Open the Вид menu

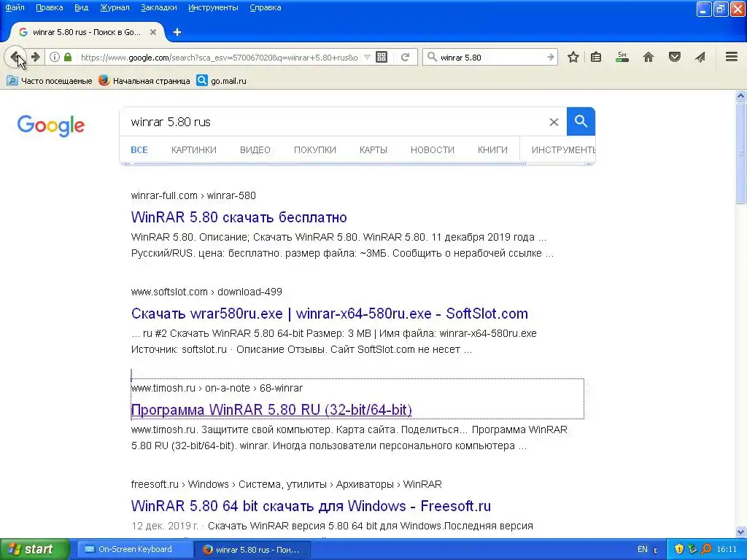pos(82,7)
